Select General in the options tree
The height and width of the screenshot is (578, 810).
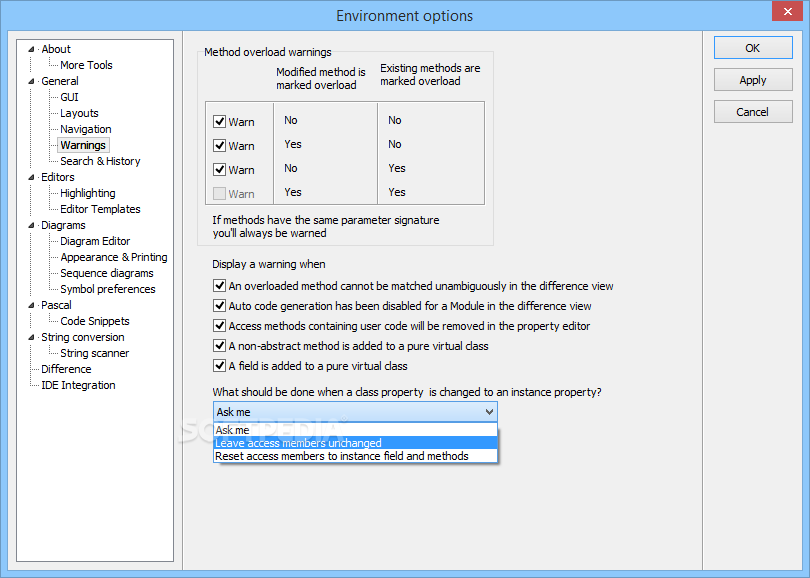[x=60, y=81]
